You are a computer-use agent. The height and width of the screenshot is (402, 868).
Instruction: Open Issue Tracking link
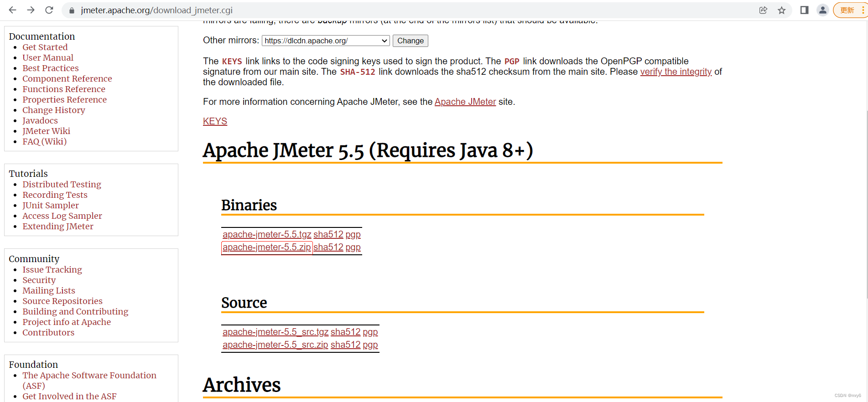[x=52, y=269]
